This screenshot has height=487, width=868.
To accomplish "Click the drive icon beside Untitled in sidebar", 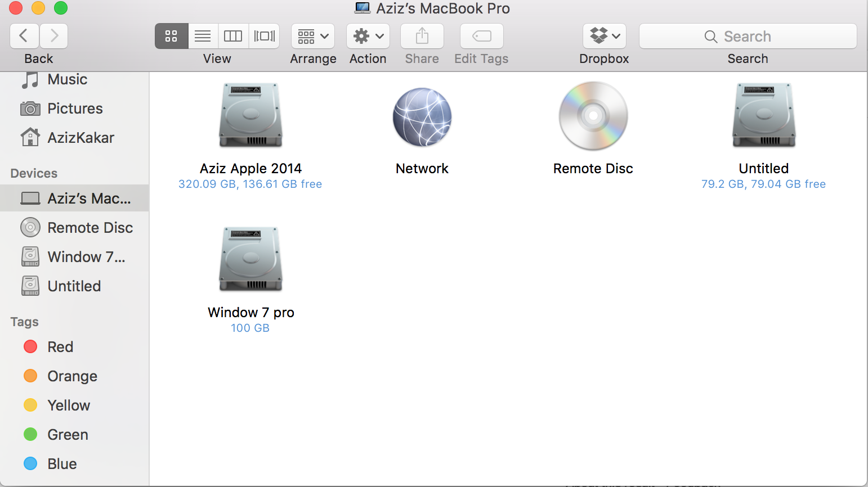I will click(30, 286).
